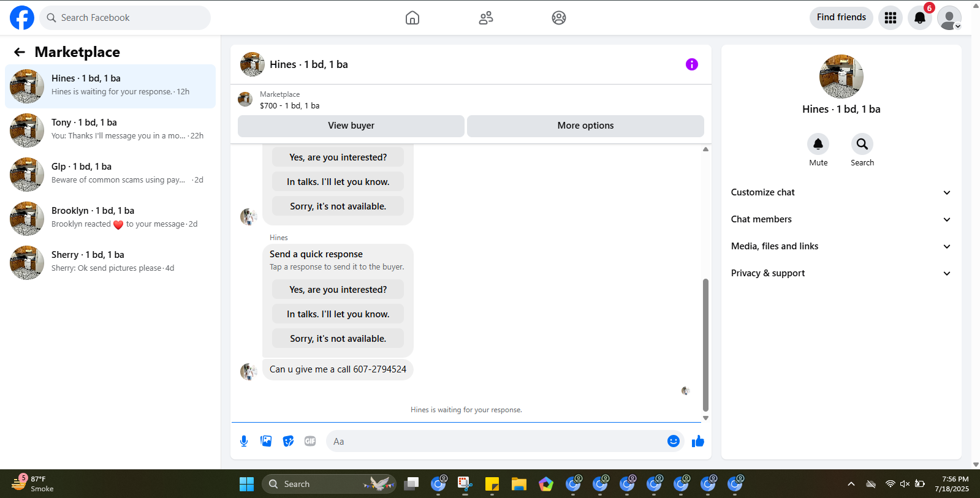Send upper "Sorry, it's not available." response
This screenshot has width=980, height=498.
[338, 206]
